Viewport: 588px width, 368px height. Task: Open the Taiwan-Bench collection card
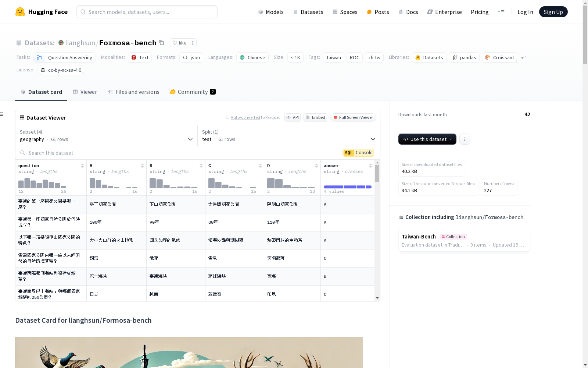(x=464, y=240)
